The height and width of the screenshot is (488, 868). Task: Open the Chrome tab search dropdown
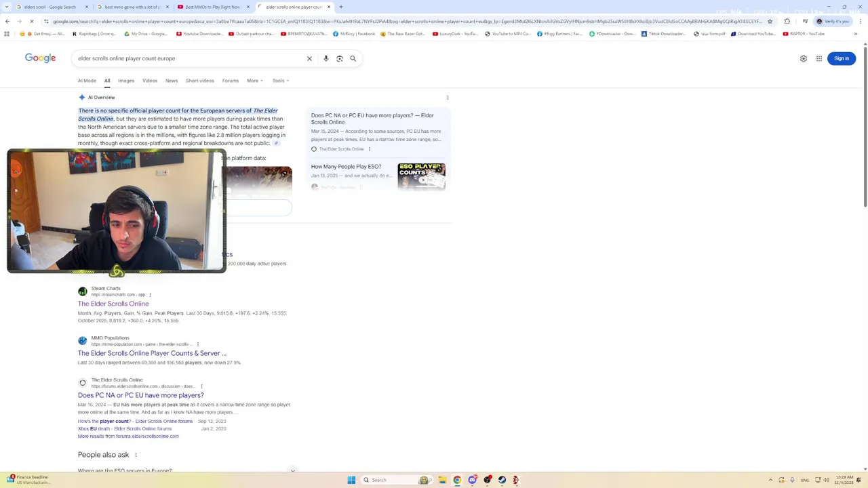[7, 7]
